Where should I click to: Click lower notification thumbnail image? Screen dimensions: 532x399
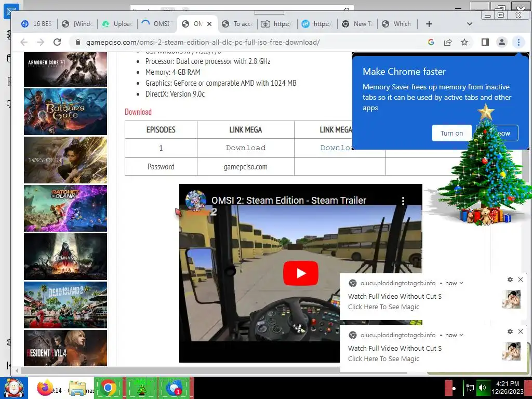point(511,351)
